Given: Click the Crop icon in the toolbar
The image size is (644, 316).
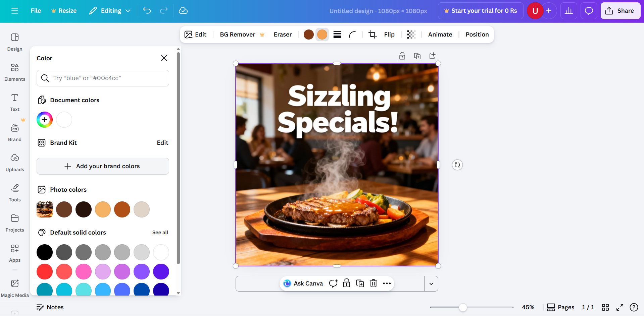Looking at the screenshot, I should (x=372, y=34).
